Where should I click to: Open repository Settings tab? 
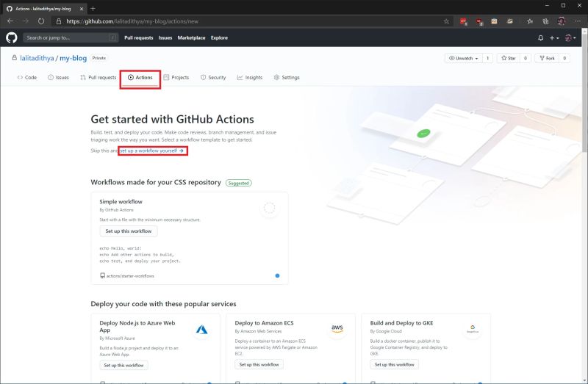pyautogui.click(x=287, y=78)
